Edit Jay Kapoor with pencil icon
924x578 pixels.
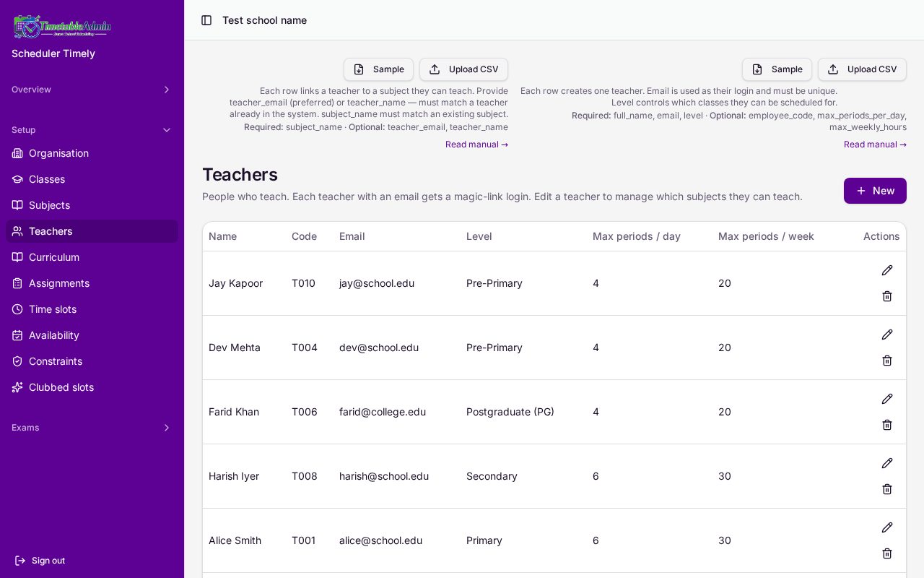887,270
